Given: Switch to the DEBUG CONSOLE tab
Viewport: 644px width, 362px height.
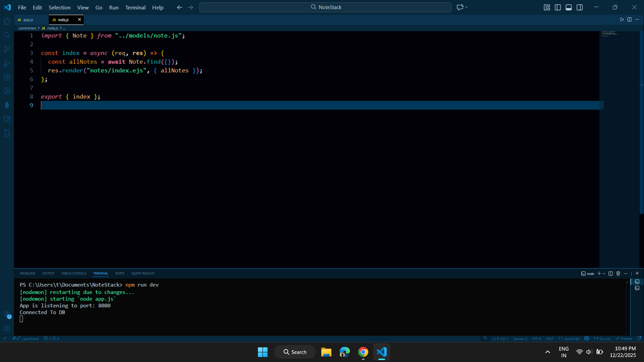Looking at the screenshot, I should [74, 274].
